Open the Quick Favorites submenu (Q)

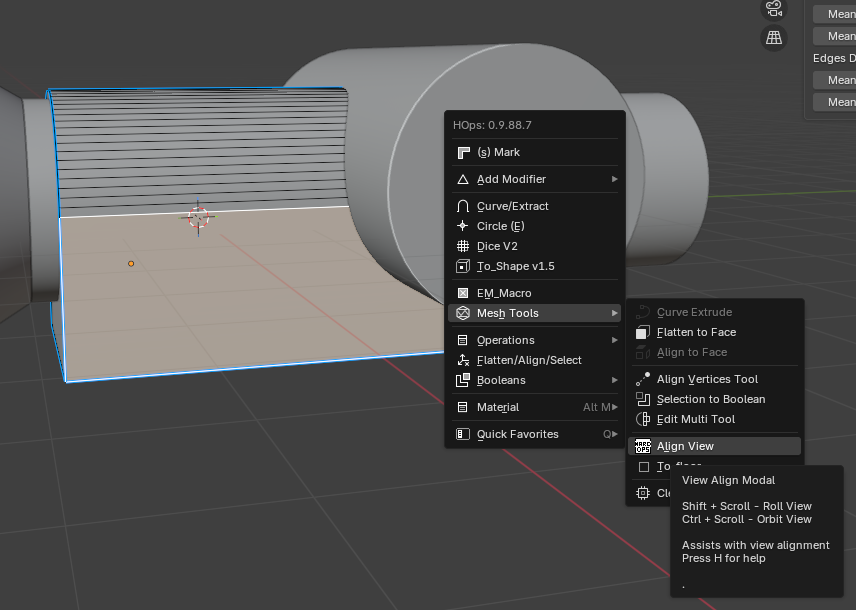pyautogui.click(x=534, y=434)
